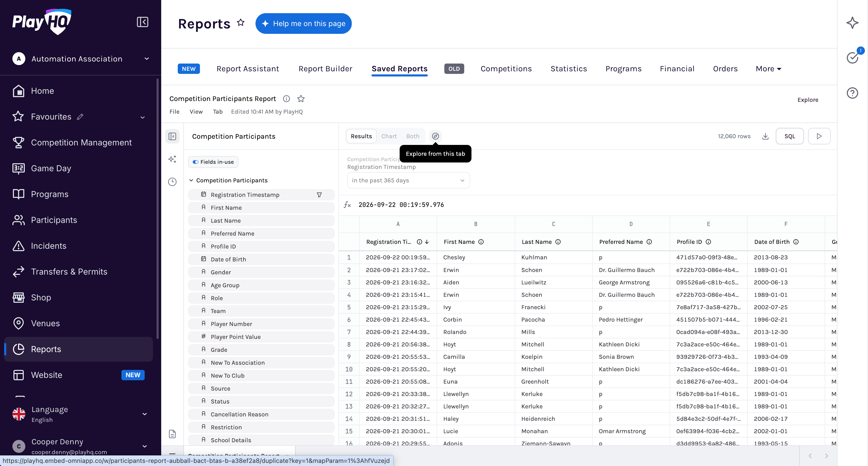
Task: Click the formula bar value
Action: coord(401,205)
